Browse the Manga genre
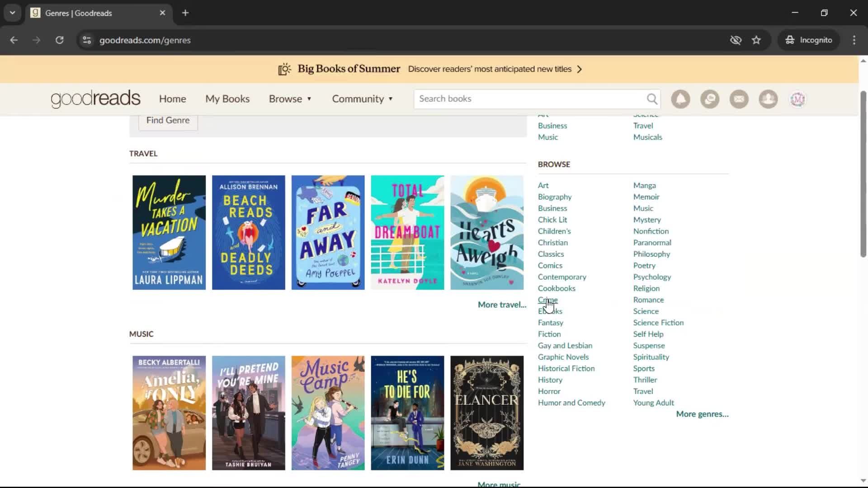 (644, 186)
